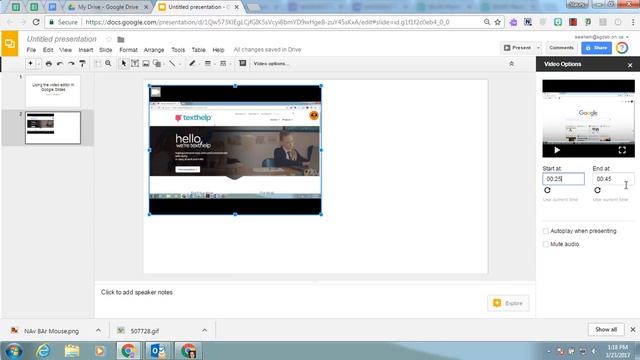Enable Mute audio checkbox
The height and width of the screenshot is (360, 640).
(x=546, y=244)
